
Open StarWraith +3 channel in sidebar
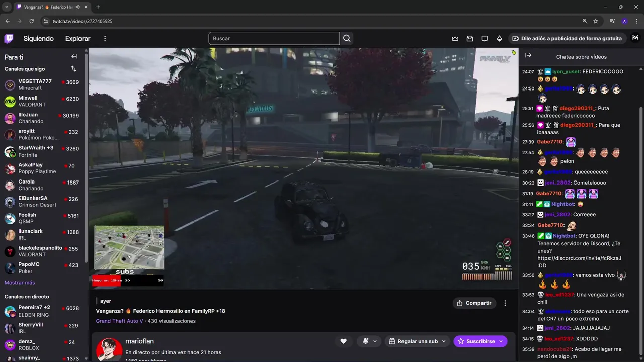point(42,151)
